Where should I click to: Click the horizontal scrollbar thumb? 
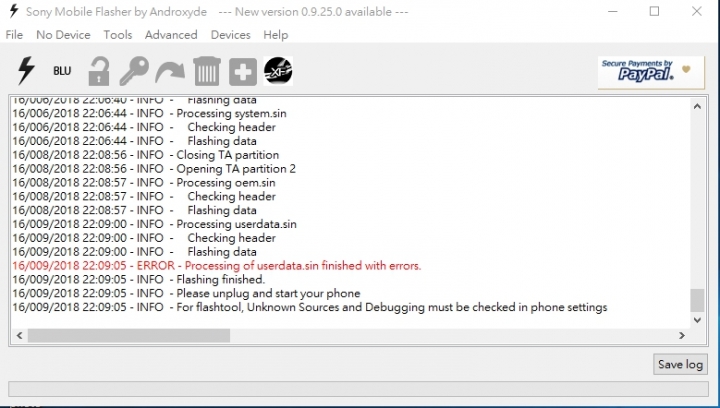pyautogui.click(x=129, y=335)
